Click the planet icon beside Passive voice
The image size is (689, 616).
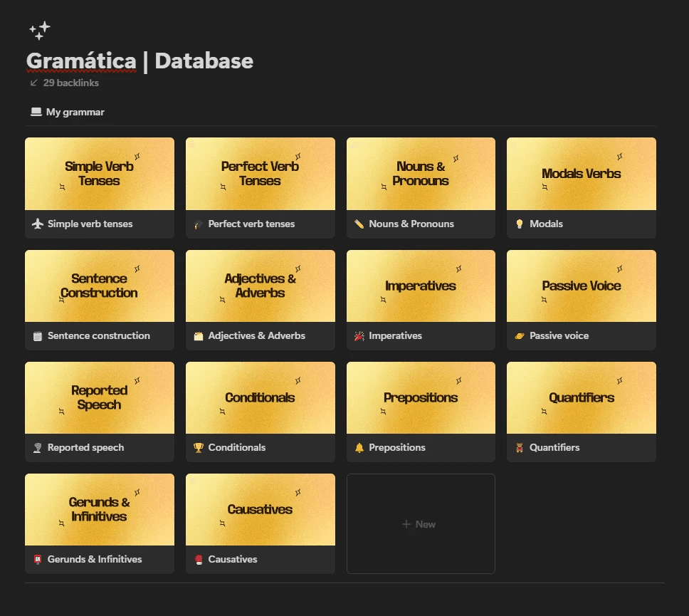[x=520, y=336]
